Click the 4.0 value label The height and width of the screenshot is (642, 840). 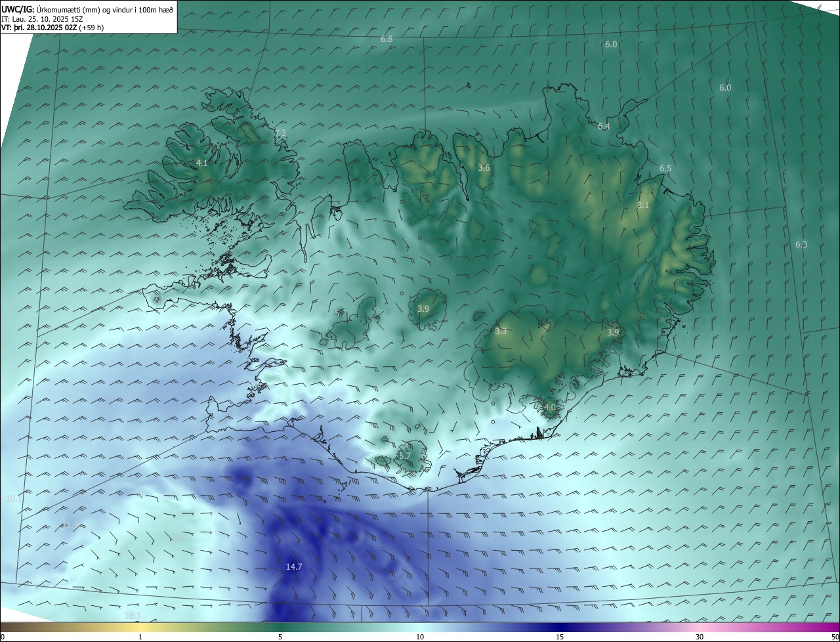pyautogui.click(x=550, y=407)
